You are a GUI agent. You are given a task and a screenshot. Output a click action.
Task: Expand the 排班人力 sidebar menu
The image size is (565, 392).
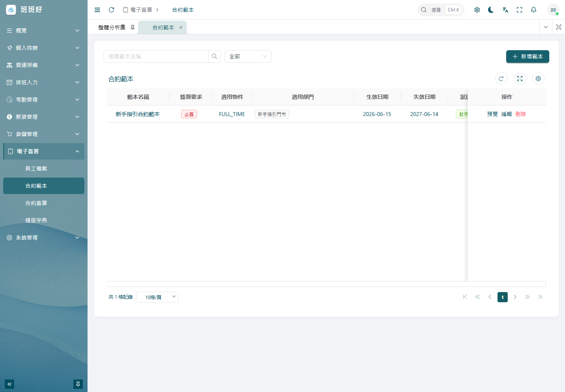[44, 82]
